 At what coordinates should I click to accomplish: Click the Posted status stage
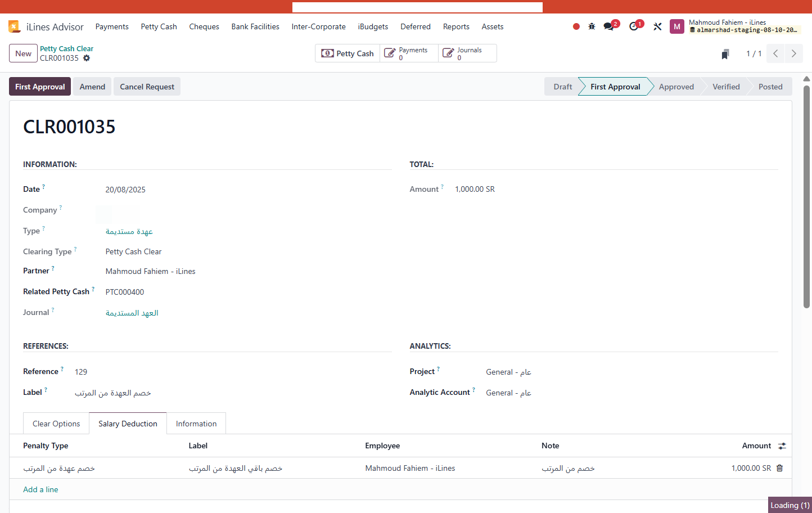770,87
